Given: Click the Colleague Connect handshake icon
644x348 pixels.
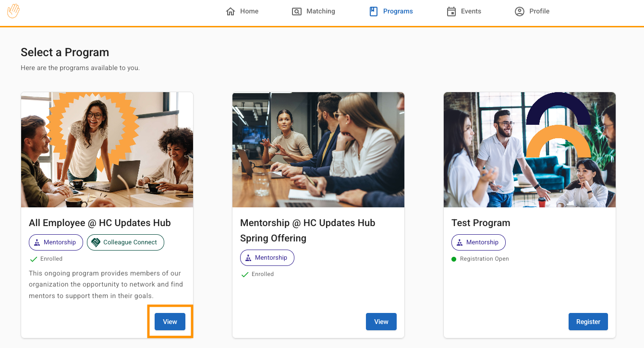Looking at the screenshot, I should click(96, 242).
